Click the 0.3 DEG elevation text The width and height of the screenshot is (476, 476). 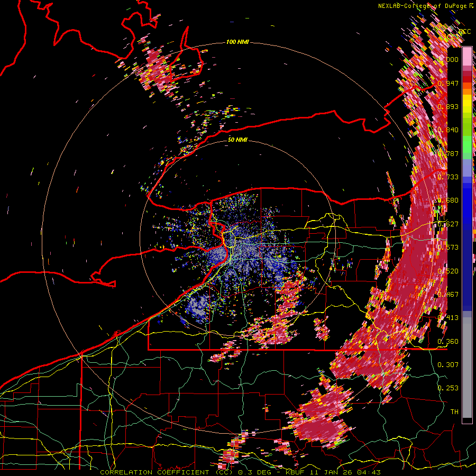[x=255, y=472]
